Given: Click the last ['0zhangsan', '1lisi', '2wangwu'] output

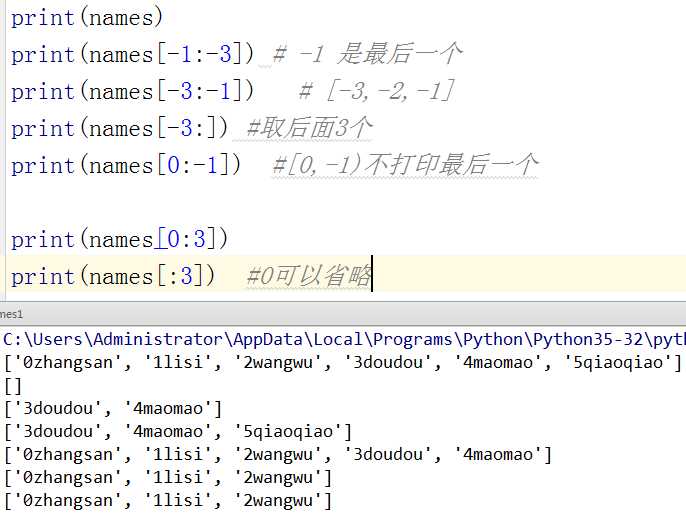Looking at the screenshot, I should [x=168, y=500].
